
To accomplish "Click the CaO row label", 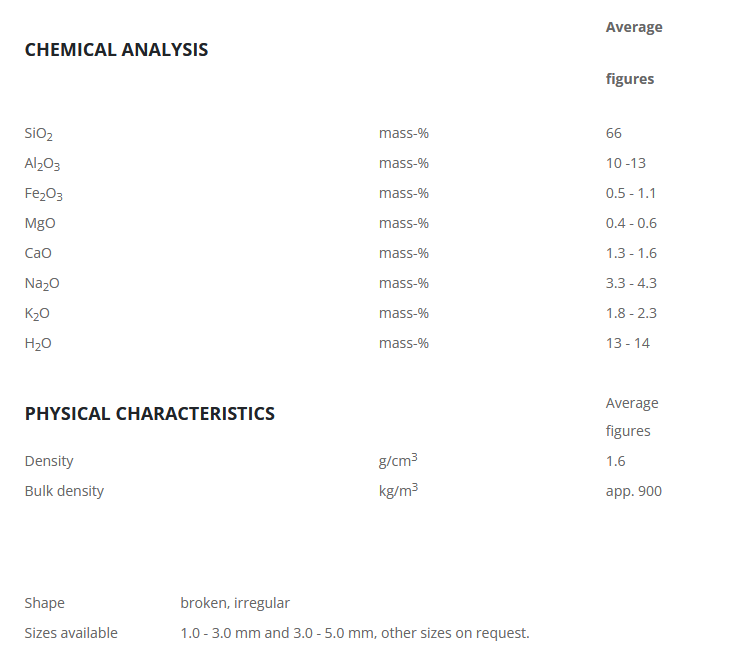I will click(38, 253).
